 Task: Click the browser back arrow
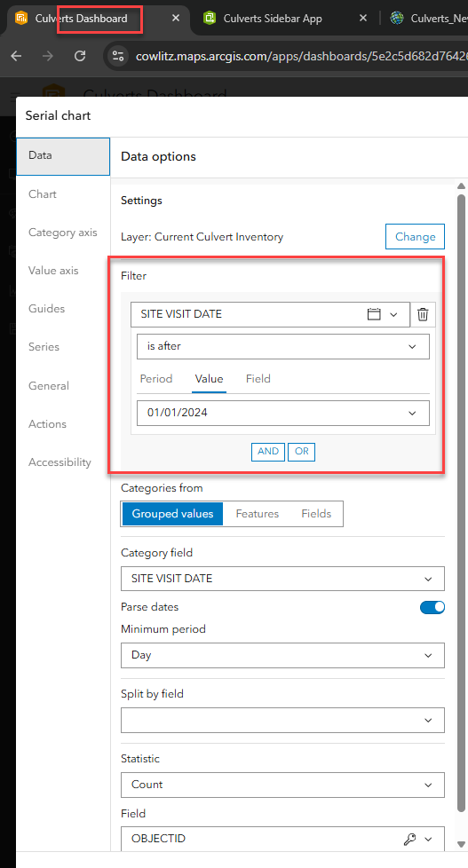point(17,56)
